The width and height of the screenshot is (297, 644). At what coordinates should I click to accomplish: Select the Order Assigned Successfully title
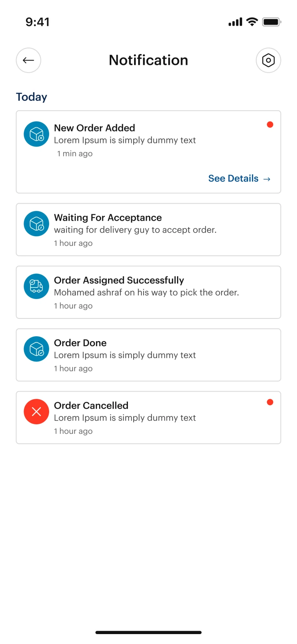119,280
